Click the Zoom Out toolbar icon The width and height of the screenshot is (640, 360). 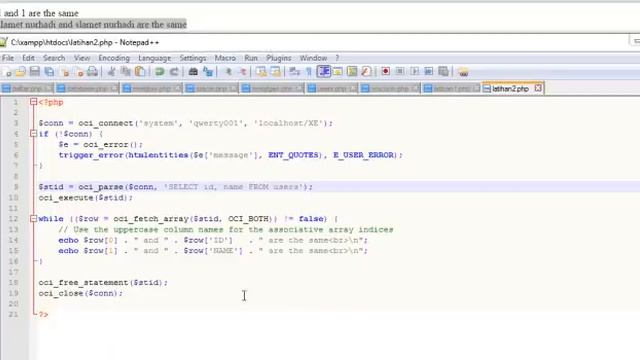click(243, 72)
